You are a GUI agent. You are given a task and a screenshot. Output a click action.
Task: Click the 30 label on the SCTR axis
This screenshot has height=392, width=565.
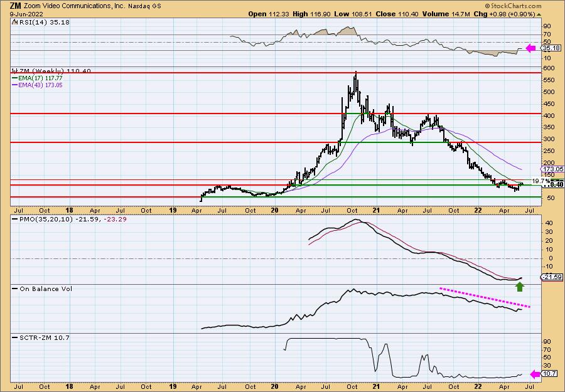click(547, 366)
